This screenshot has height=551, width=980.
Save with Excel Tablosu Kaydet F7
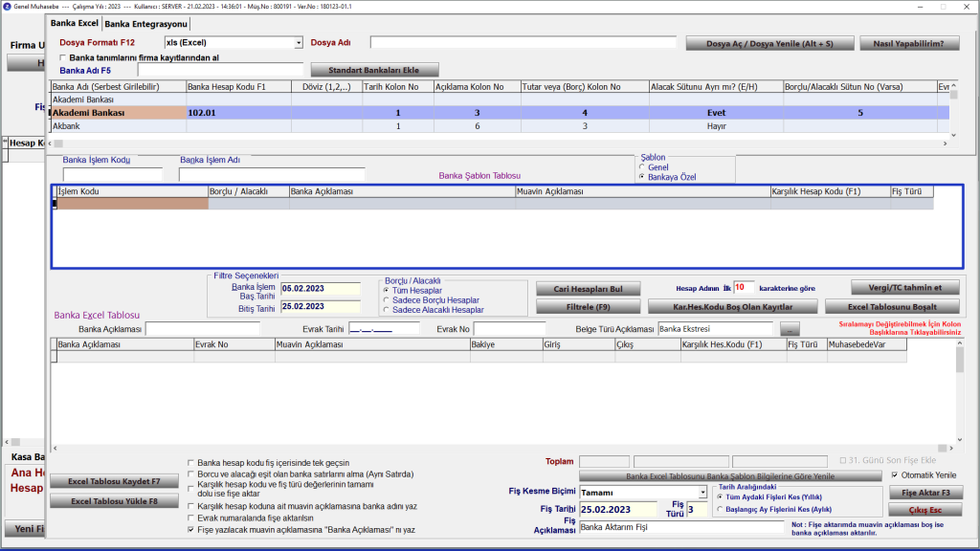tap(115, 482)
